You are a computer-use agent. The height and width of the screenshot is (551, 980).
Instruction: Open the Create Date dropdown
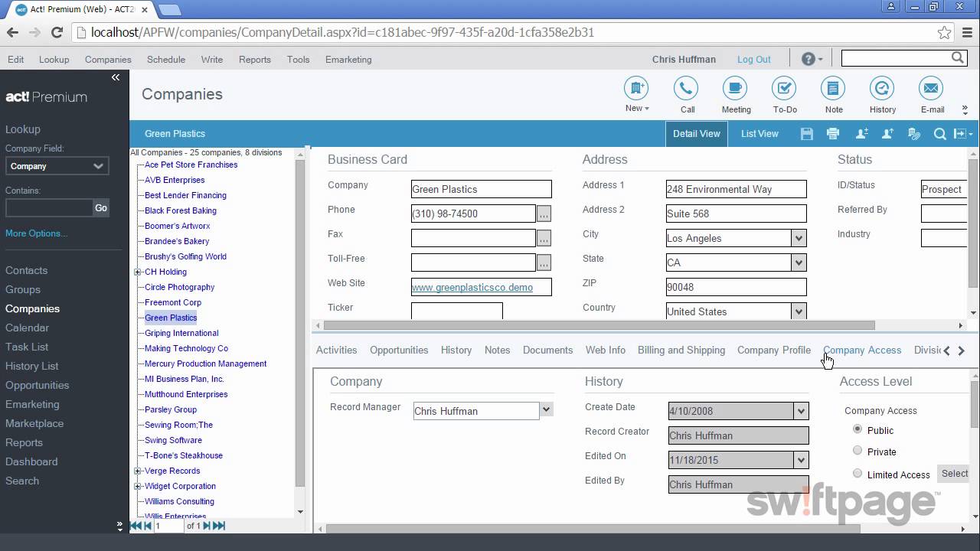[801, 411]
